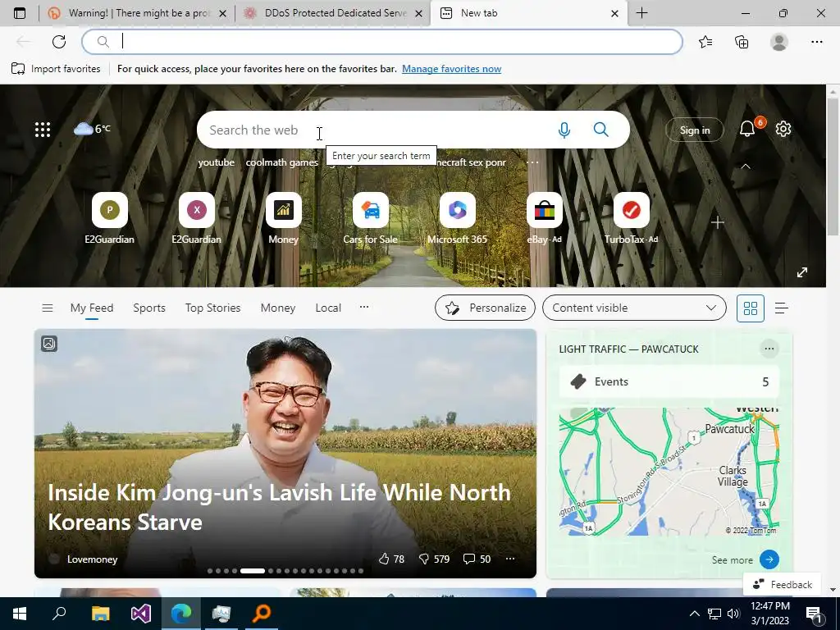Collapse quick links with the chevron
840x630 pixels.
[x=746, y=167]
